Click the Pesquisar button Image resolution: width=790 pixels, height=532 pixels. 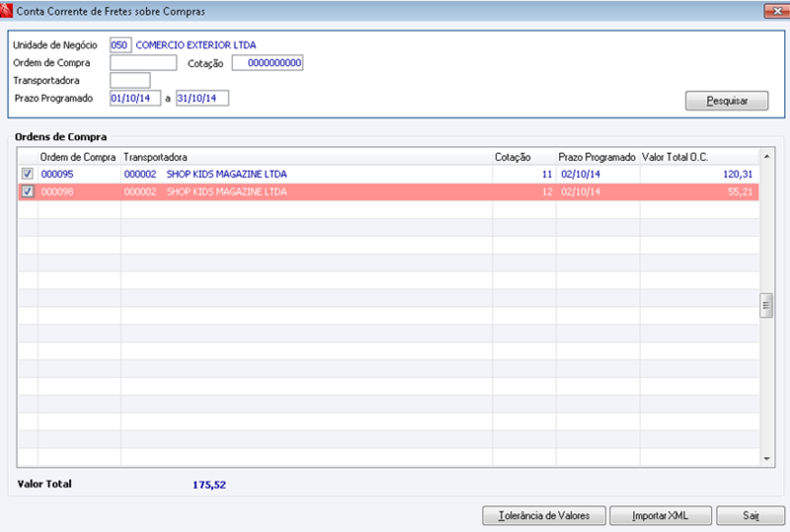click(x=727, y=101)
